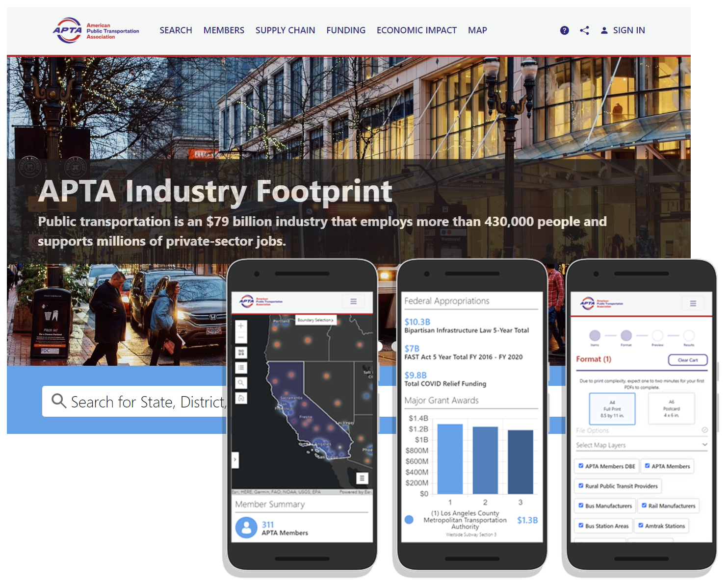Image resolution: width=728 pixels, height=580 pixels.
Task: Toggle Rural Public Transit Providers checkbox
Action: [x=581, y=486]
